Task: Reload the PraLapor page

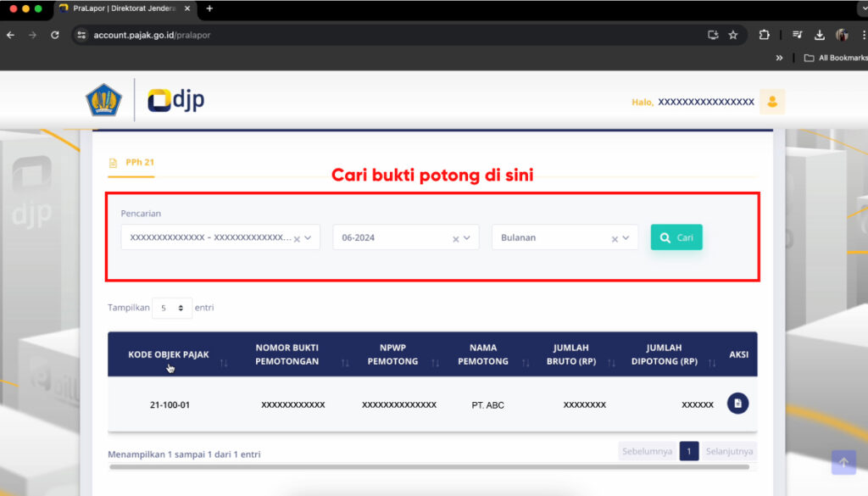Action: click(x=55, y=35)
